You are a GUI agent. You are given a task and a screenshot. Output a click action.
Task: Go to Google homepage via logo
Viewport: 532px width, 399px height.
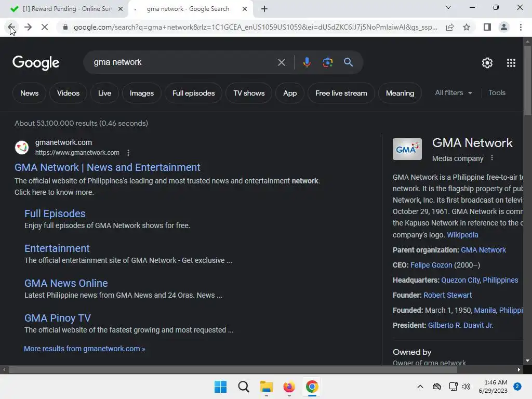pyautogui.click(x=36, y=63)
